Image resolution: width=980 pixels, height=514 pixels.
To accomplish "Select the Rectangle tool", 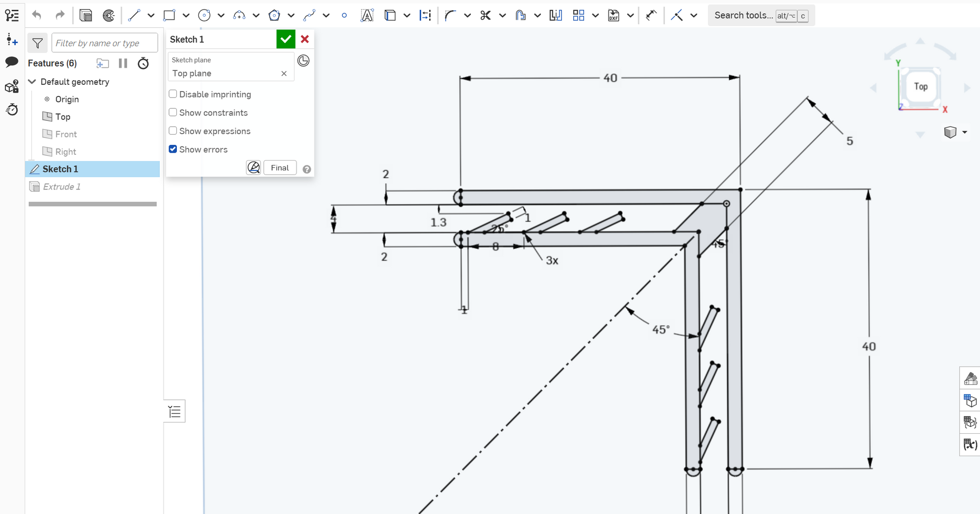I will coord(169,16).
